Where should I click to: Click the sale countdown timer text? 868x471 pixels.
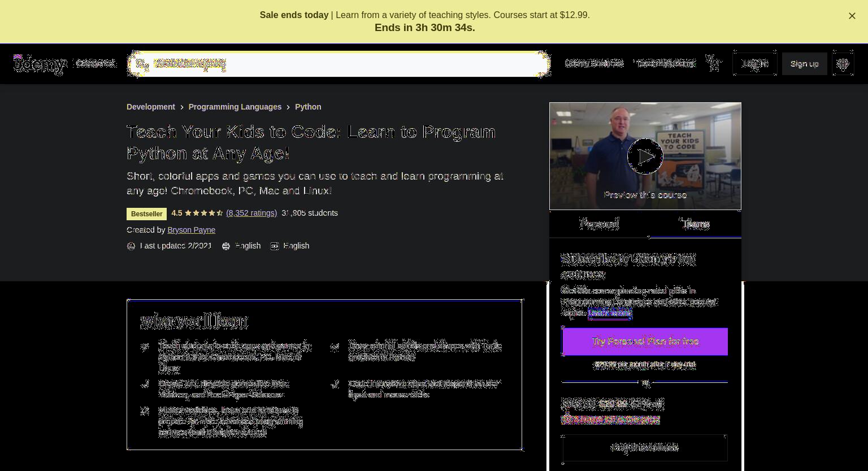point(425,28)
